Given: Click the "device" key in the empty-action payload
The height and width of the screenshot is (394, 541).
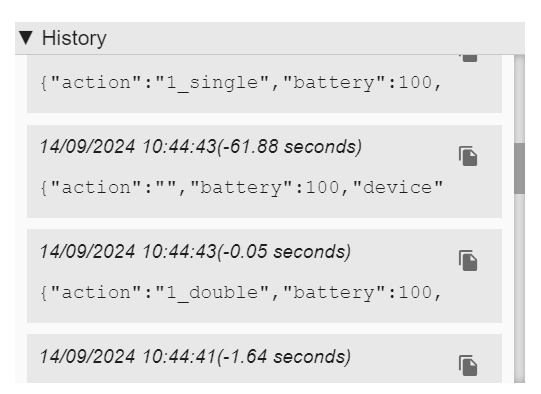Looking at the screenshot, I should point(398,188).
